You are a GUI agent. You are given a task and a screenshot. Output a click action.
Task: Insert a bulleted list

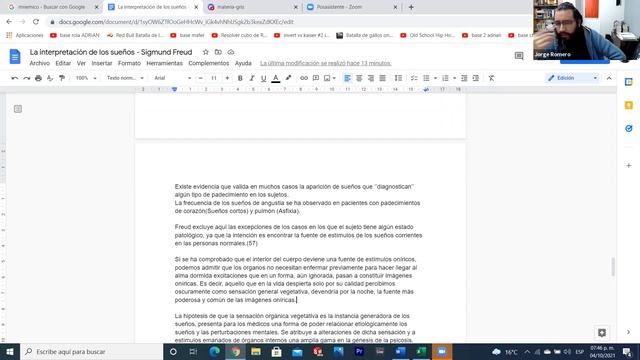(x=426, y=78)
